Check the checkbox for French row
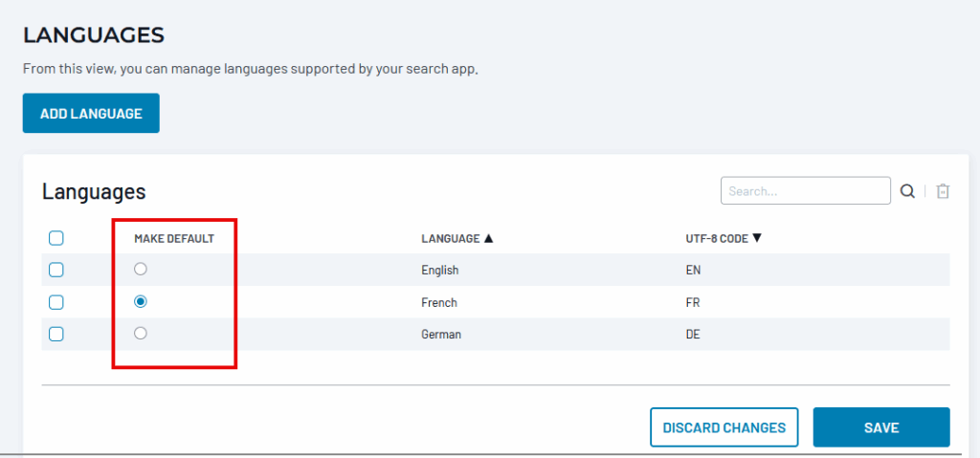The height and width of the screenshot is (458, 980). click(56, 302)
